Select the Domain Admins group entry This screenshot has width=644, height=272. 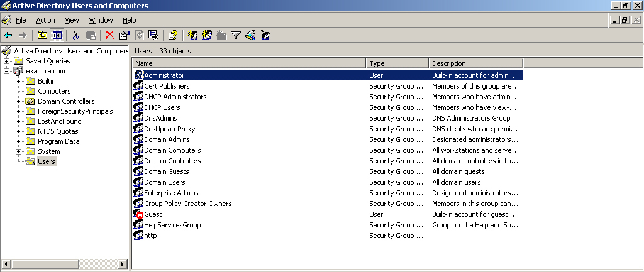167,139
